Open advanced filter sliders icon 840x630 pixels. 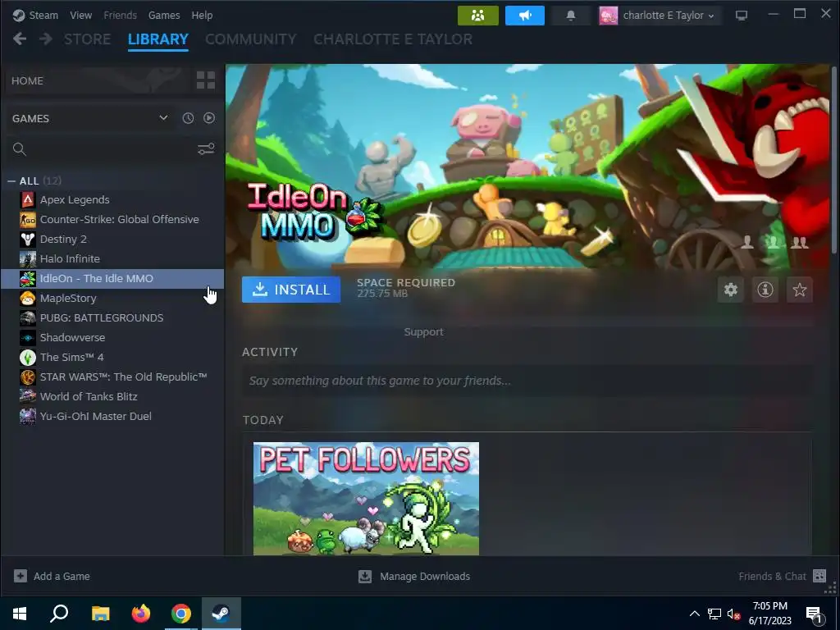(206, 149)
